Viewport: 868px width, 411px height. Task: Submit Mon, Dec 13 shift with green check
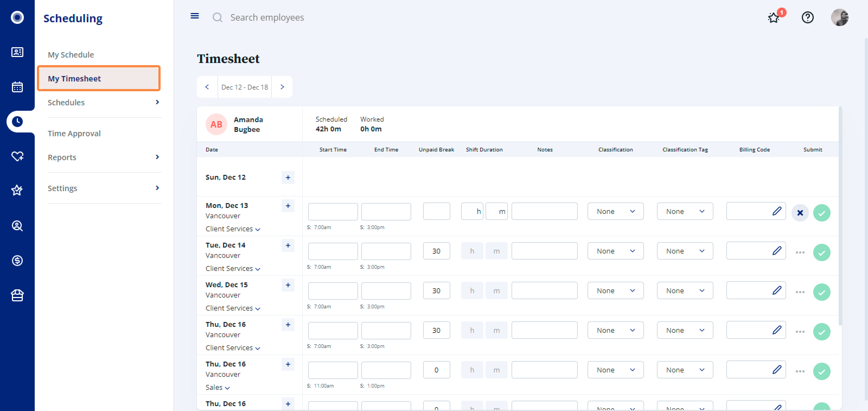click(822, 213)
